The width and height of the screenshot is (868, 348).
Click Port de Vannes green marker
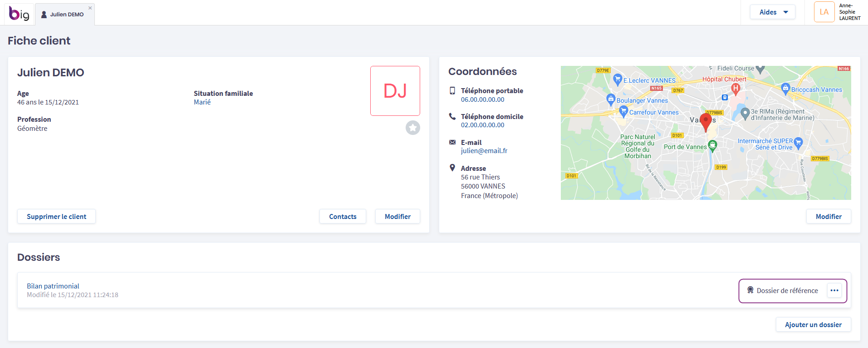click(x=712, y=146)
